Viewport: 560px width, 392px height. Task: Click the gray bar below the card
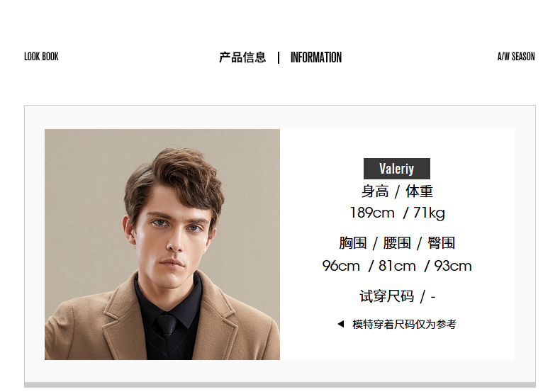280,385
